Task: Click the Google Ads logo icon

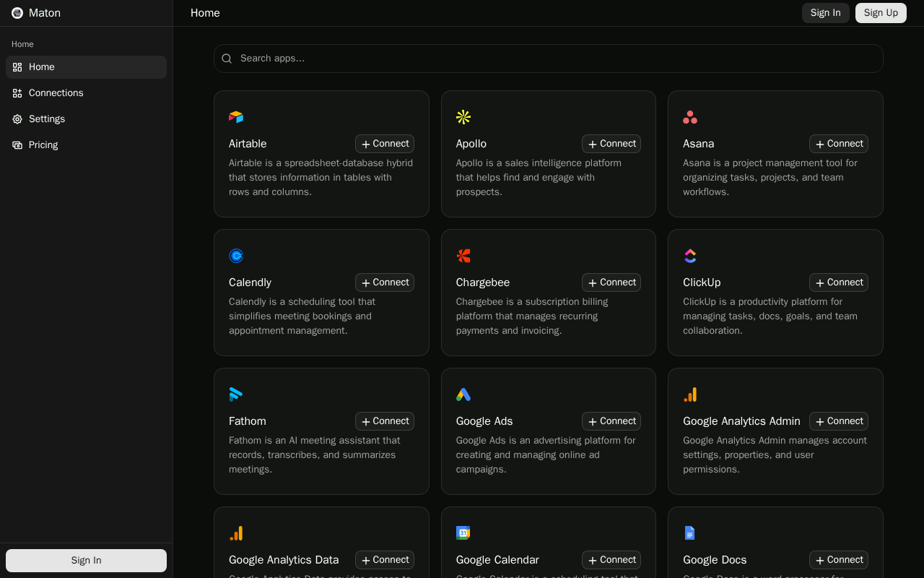Action: pyautogui.click(x=463, y=394)
